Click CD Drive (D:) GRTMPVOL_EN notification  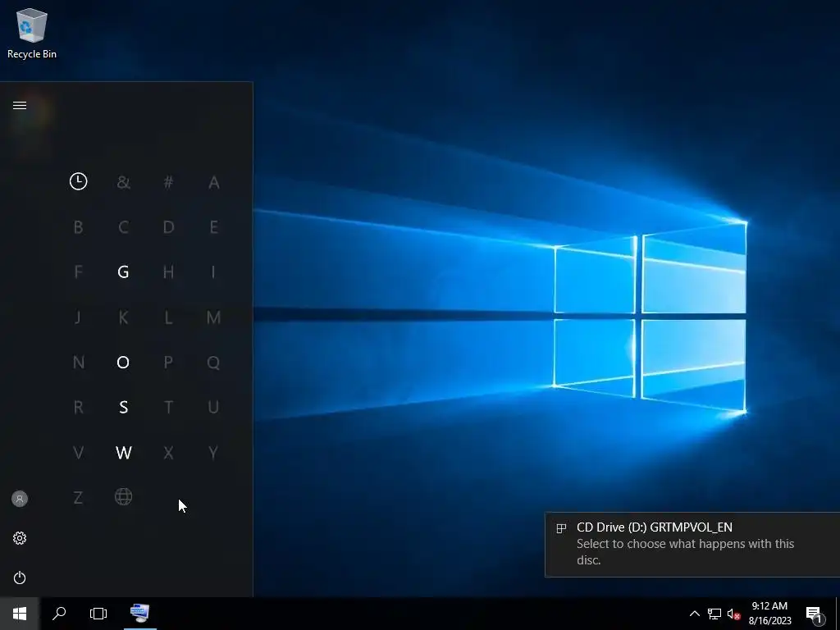[692, 545]
